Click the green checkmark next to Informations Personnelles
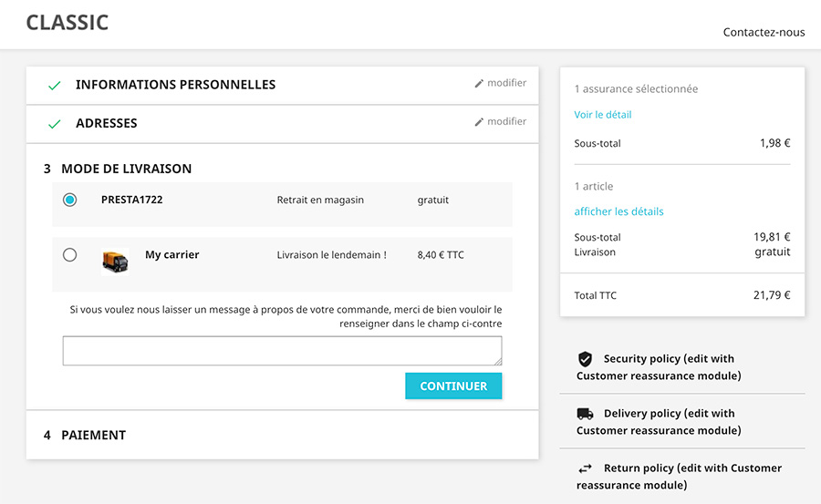This screenshot has width=821, height=504. (x=55, y=86)
